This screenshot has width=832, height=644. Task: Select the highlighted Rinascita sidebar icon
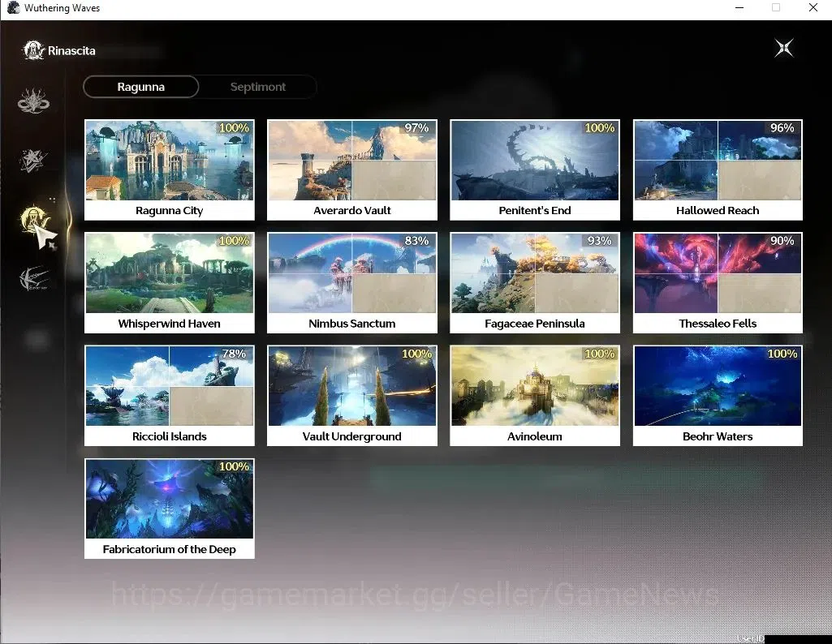(34, 220)
